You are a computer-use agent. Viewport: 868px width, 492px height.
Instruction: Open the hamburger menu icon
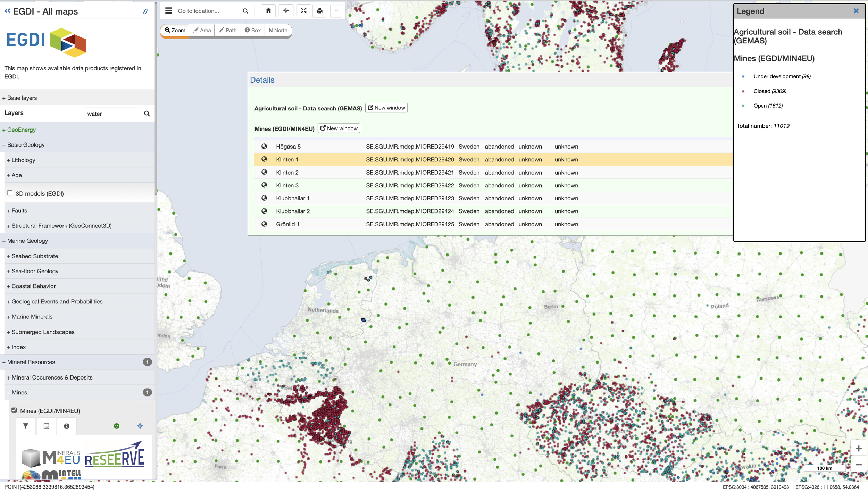pyautogui.click(x=168, y=11)
